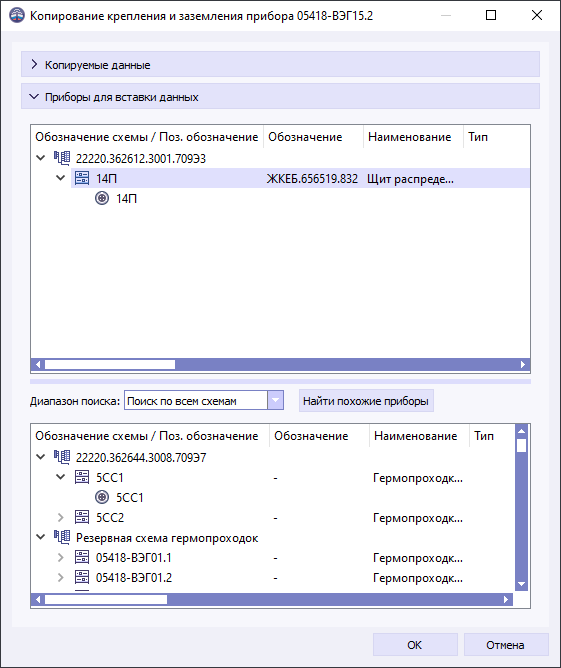Click schema icon of Резервная схема гермопроходок
The width and height of the screenshot is (561, 668).
(x=62, y=537)
